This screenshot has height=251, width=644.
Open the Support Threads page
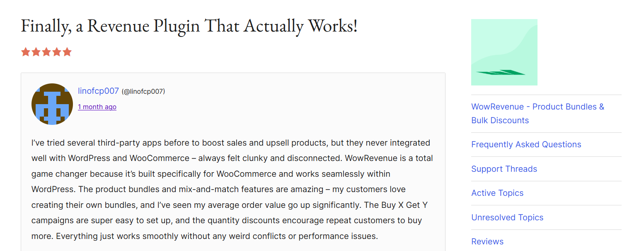504,169
